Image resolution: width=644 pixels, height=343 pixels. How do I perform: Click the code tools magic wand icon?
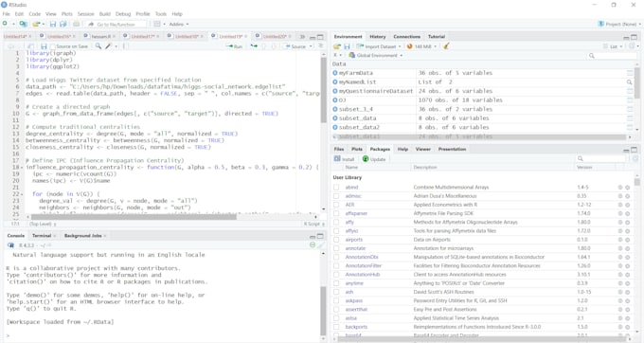tap(108, 46)
